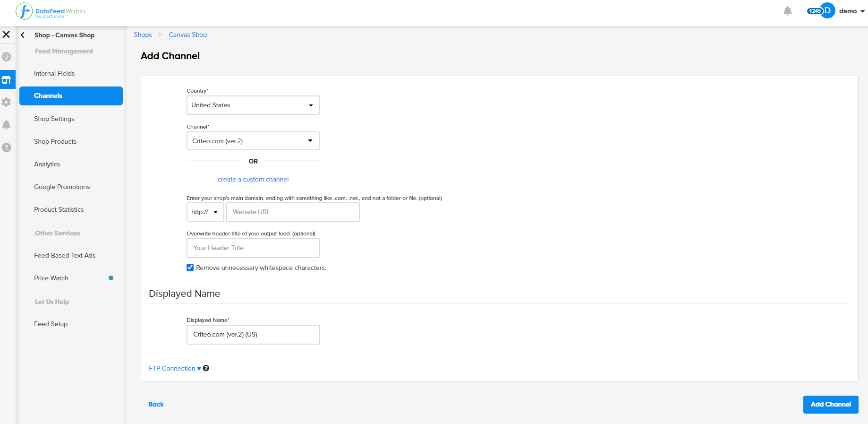Open Internal Fields menu item
The height and width of the screenshot is (424, 868).
[54, 73]
